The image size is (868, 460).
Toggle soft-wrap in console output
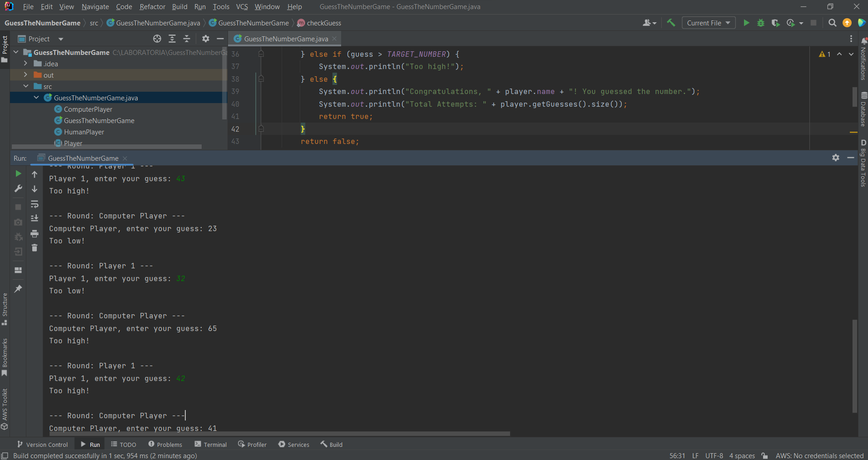pyautogui.click(x=35, y=204)
